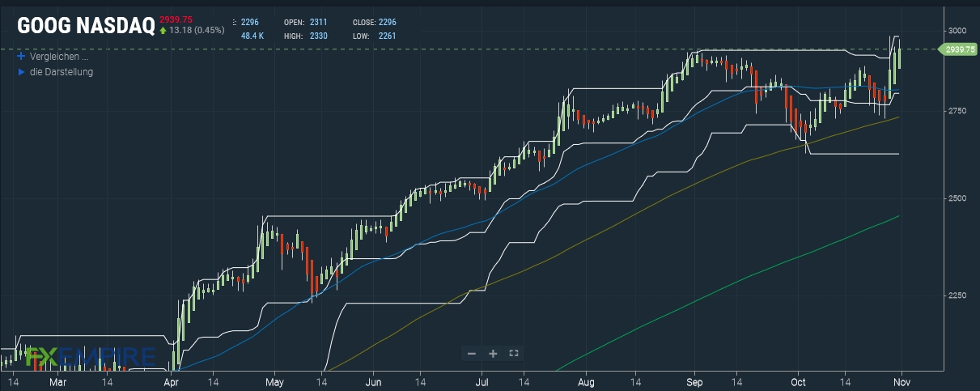Click the Oct label on time axis

point(799,380)
